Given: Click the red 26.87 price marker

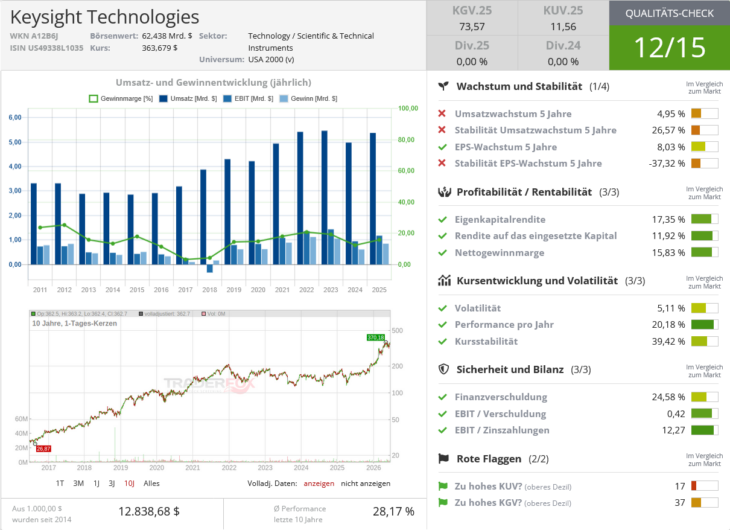Looking at the screenshot, I should pyautogui.click(x=43, y=448).
